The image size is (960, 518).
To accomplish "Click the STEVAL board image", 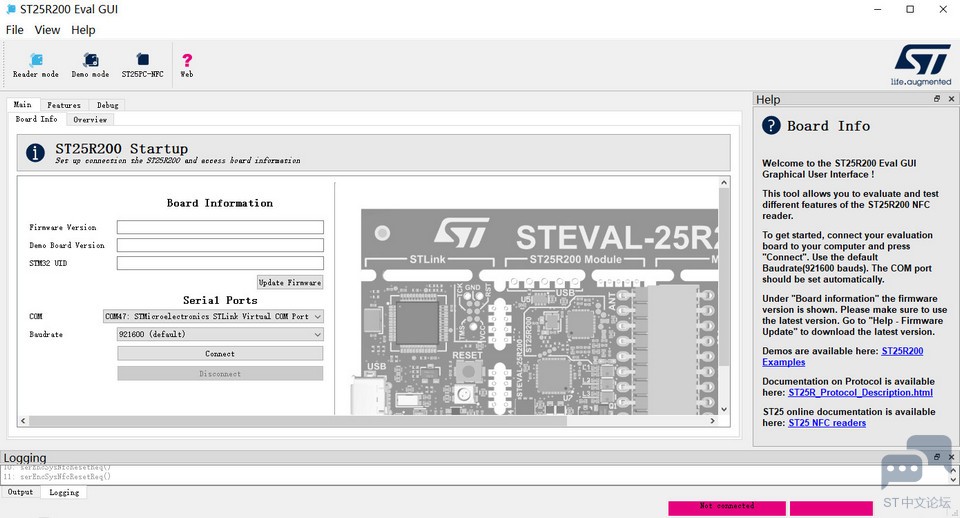I will [x=536, y=312].
